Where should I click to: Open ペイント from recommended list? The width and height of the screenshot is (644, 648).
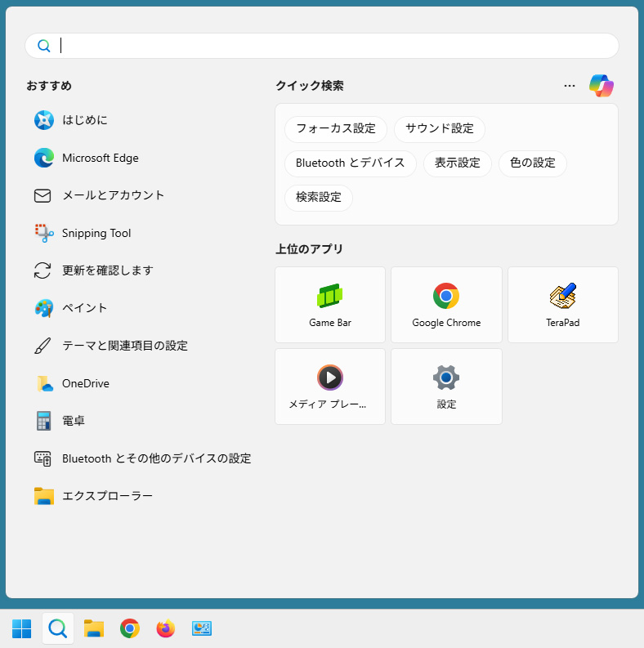(x=85, y=308)
